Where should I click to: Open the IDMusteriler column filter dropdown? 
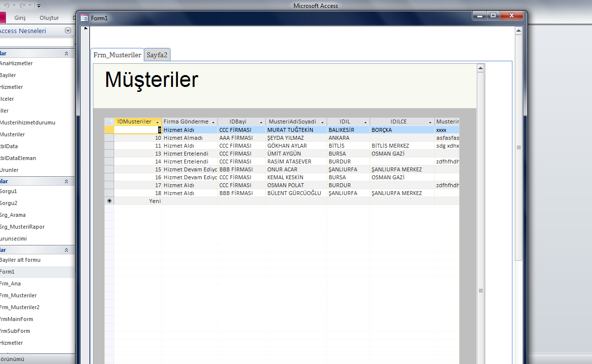click(158, 122)
